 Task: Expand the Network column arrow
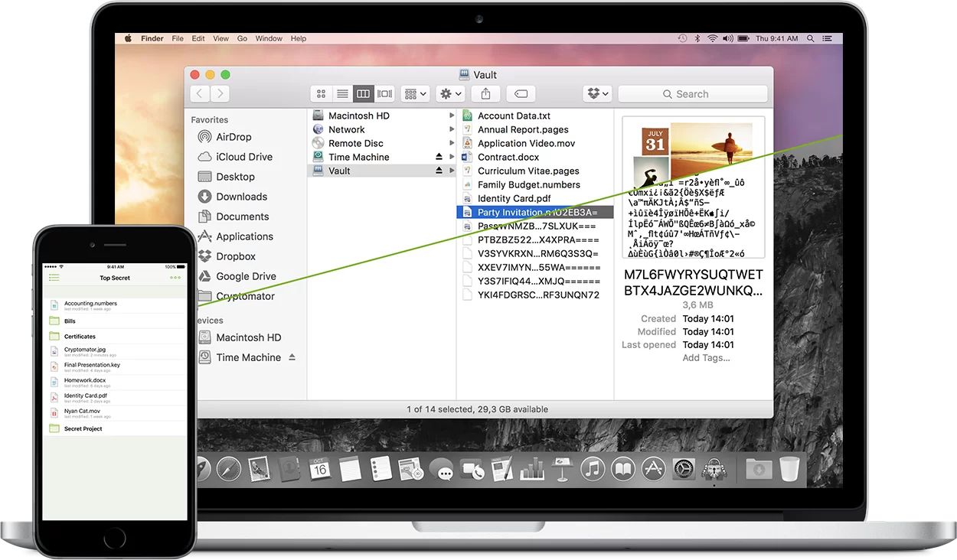pyautogui.click(x=452, y=129)
